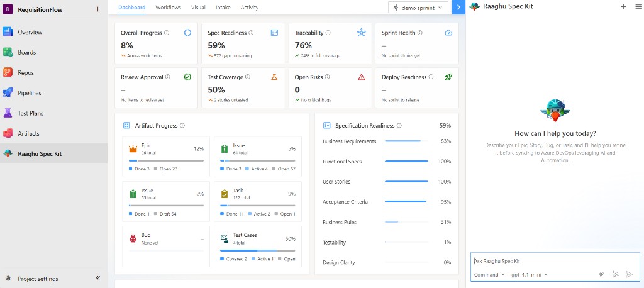Open Pipelines from the sidebar

point(54,93)
